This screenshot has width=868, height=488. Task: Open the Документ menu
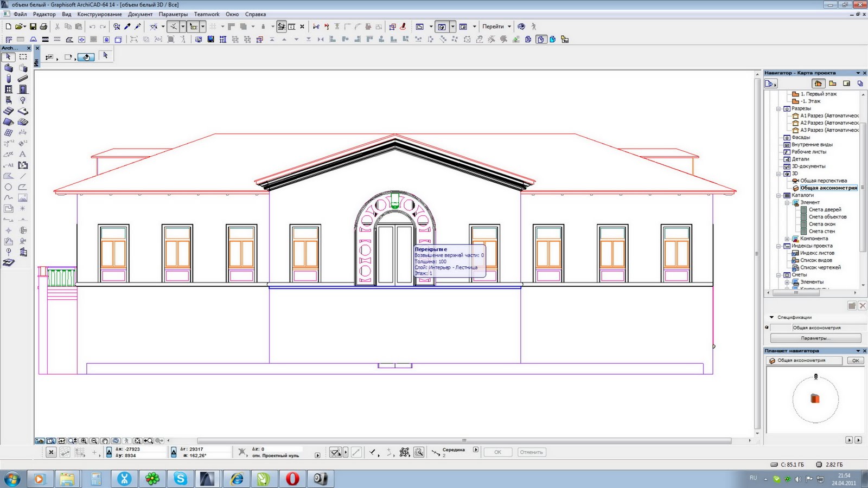[140, 14]
